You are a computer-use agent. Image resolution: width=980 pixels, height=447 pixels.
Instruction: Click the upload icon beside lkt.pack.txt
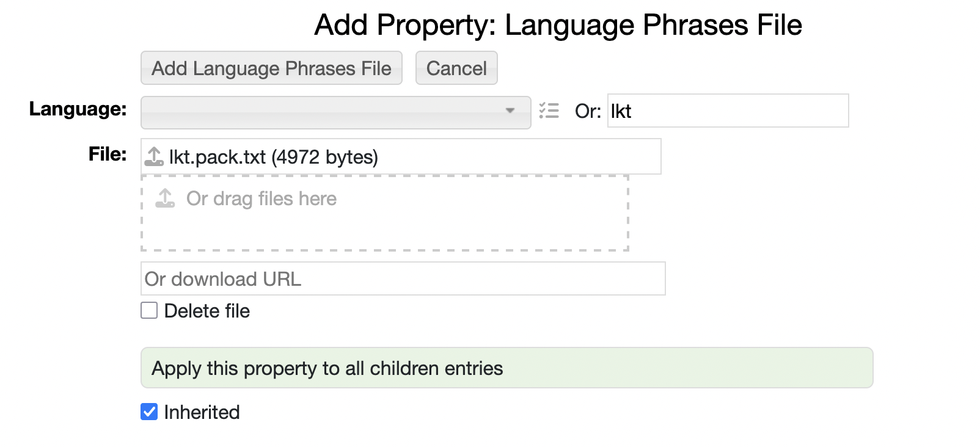click(x=154, y=157)
